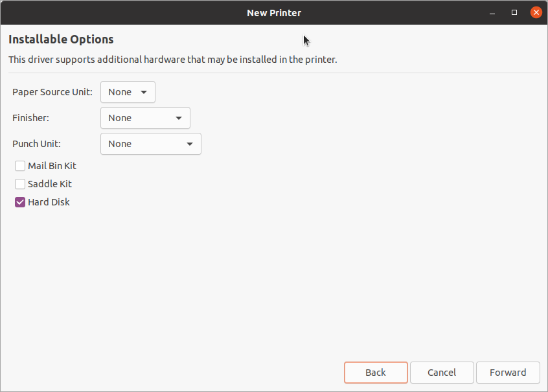Open the Paper Source Unit dropdown
The height and width of the screenshot is (392, 548).
coord(128,92)
